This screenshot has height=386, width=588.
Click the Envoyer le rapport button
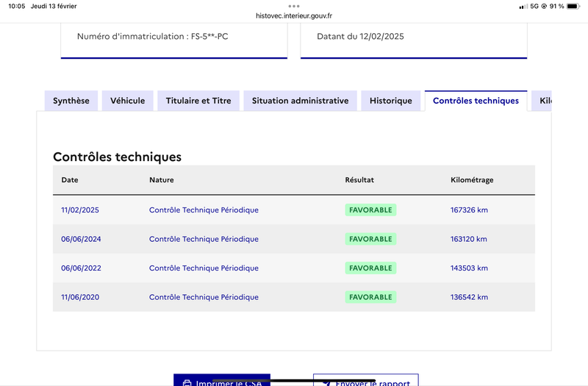click(365, 380)
